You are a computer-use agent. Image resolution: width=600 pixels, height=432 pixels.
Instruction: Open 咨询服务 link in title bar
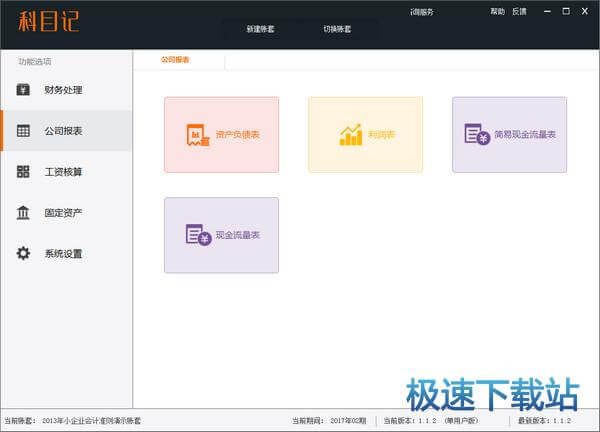tap(422, 12)
